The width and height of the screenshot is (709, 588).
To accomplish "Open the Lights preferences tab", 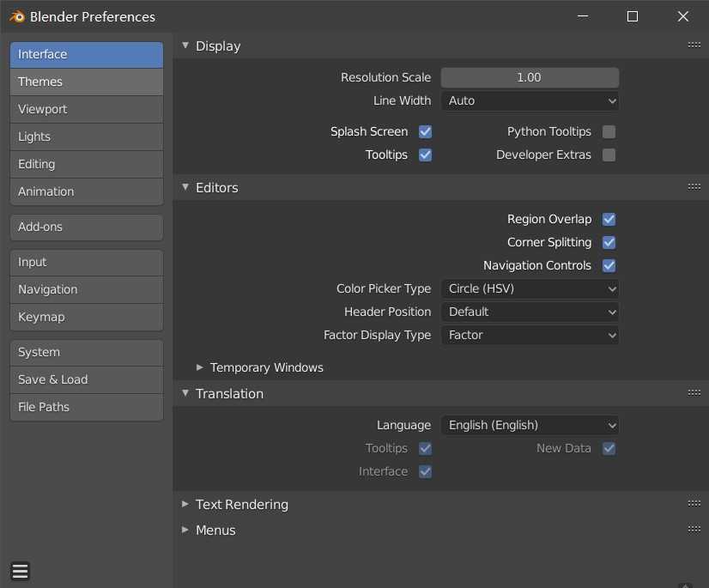I will (x=87, y=137).
